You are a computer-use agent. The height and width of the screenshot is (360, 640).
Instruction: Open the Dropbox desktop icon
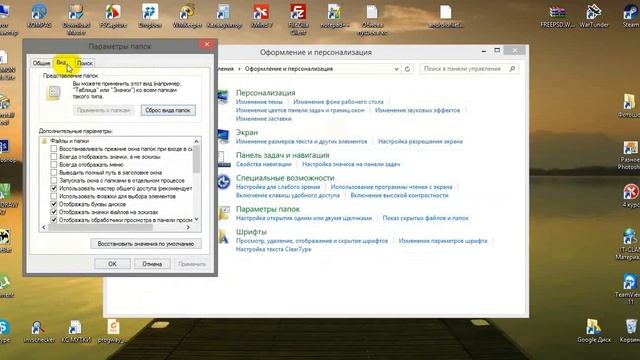point(150,16)
